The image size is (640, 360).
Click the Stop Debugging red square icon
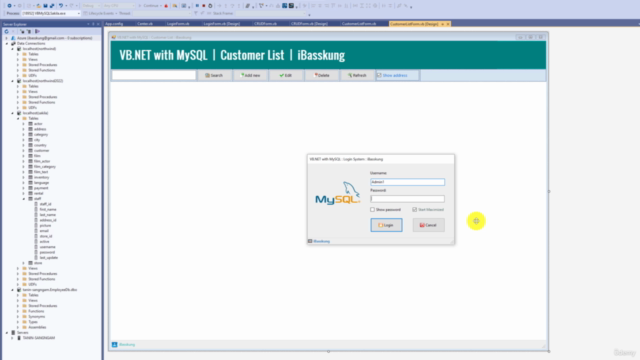(204, 6)
